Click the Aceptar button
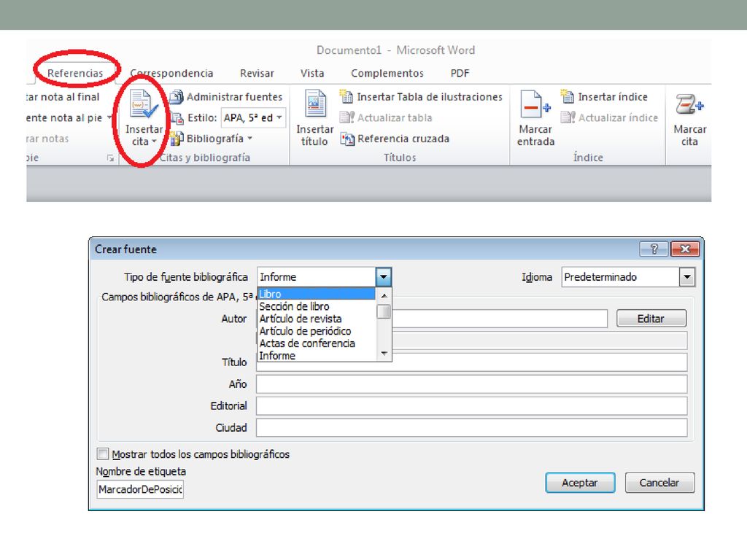The image size is (747, 560). [x=580, y=483]
